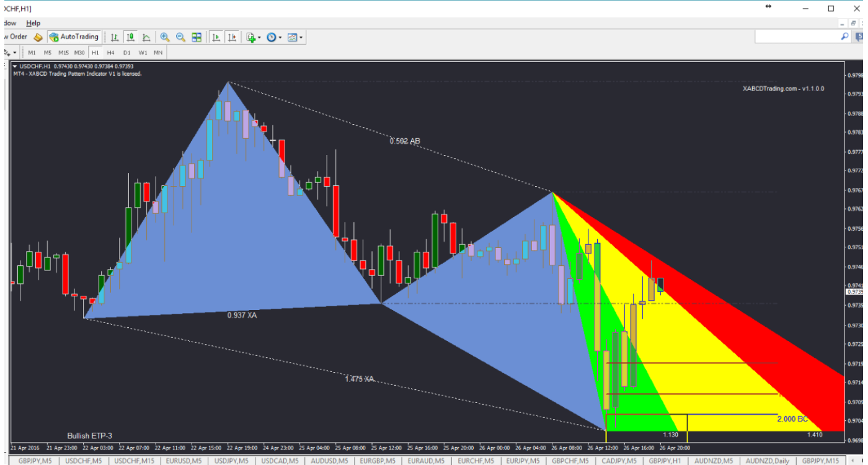Zoom in on the chart
Image resolution: width=868 pixels, height=465 pixels.
coord(164,37)
